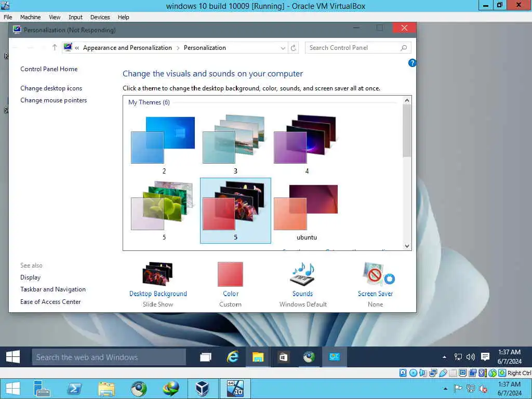Click Search the web and Windows box

click(x=109, y=357)
